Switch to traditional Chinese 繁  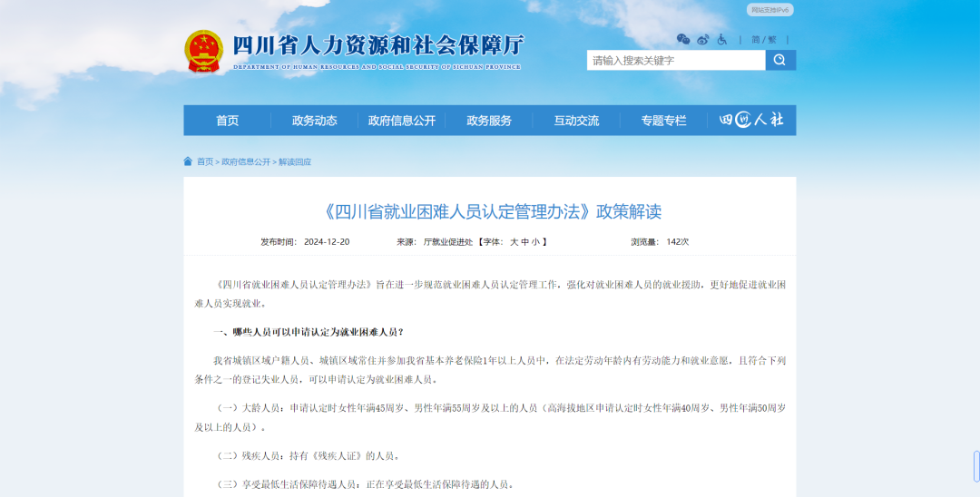click(x=772, y=39)
